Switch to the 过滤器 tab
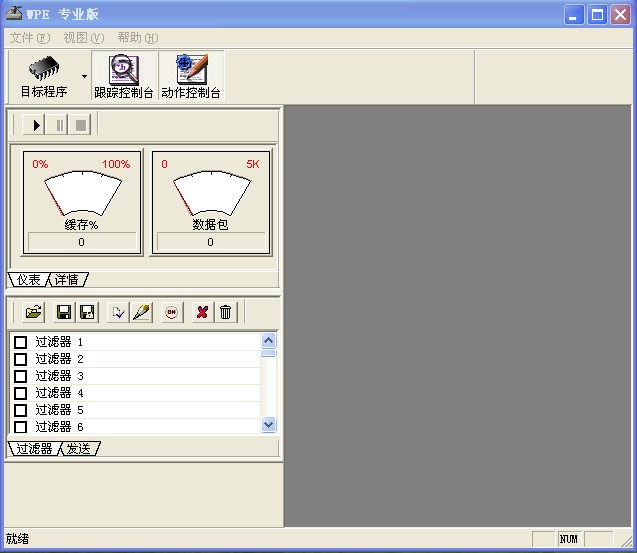Screen dimensions: 637x553 pyautogui.click(x=34, y=449)
